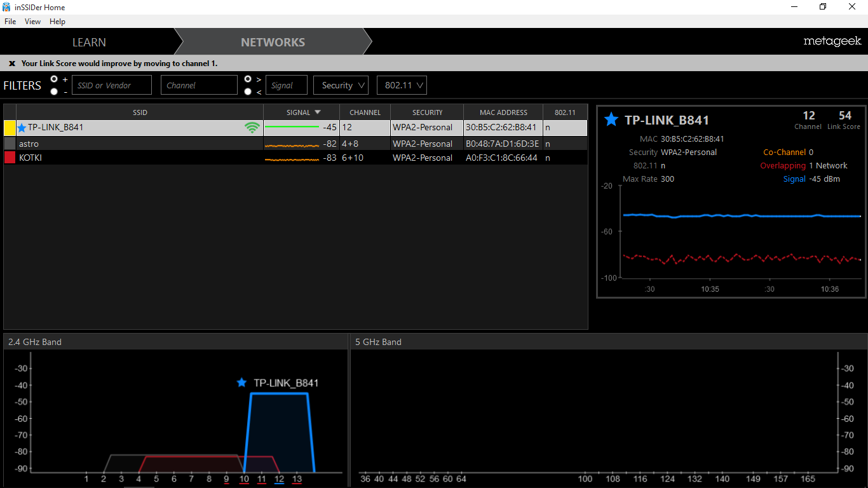Click the metageek logo
This screenshot has height=488, width=868.
(x=832, y=41)
